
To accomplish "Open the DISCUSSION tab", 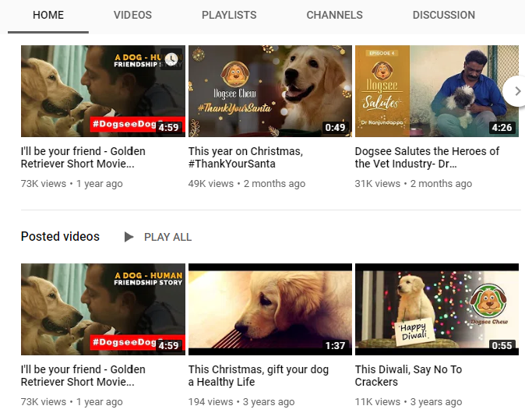I will (444, 15).
